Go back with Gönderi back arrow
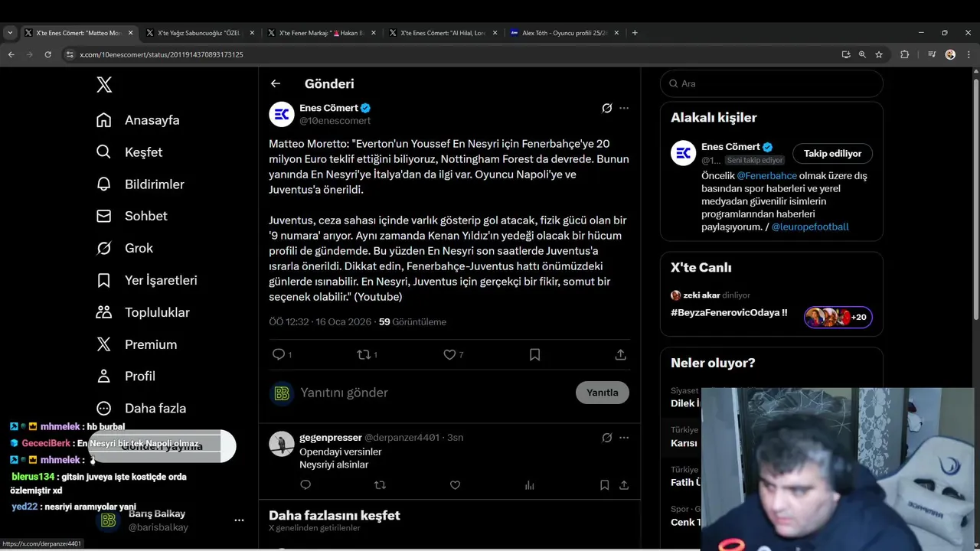This screenshot has height=551, width=980. (276, 83)
